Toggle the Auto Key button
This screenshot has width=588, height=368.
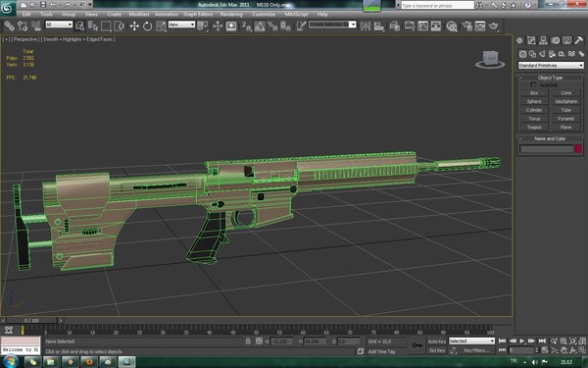click(437, 342)
